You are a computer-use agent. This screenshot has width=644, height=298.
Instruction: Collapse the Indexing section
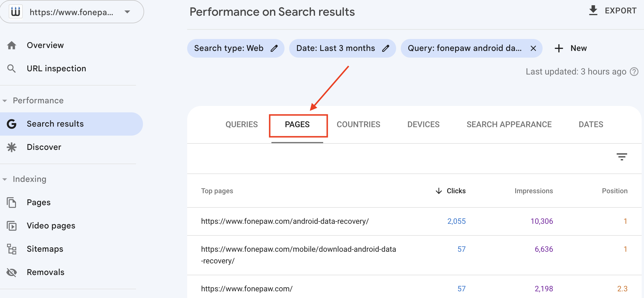pyautogui.click(x=5, y=179)
